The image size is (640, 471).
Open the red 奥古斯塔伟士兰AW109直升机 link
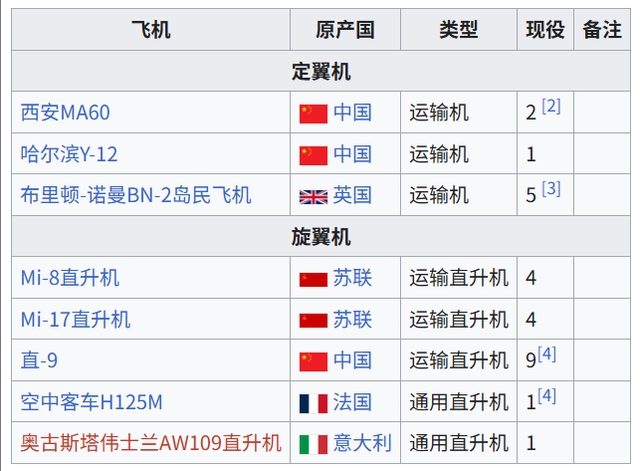pos(151,443)
